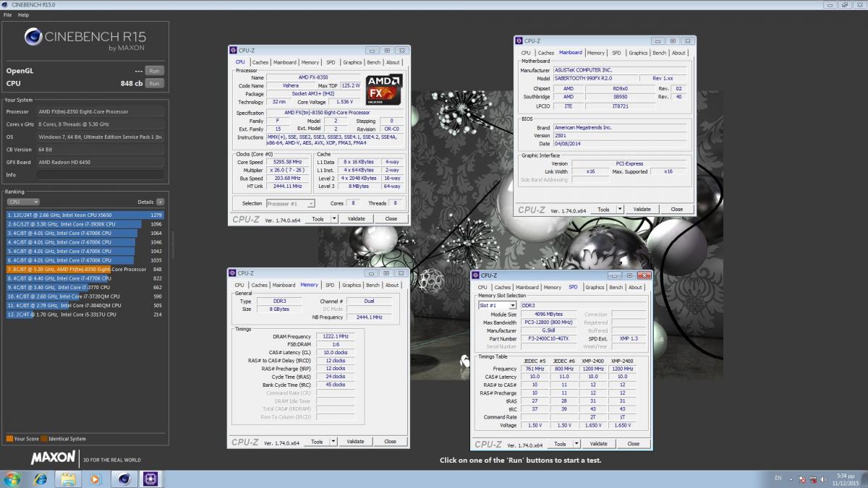This screenshot has height=488, width=868.
Task: Click the Show Desktop strip beside the clock
Action: pyautogui.click(x=864, y=479)
